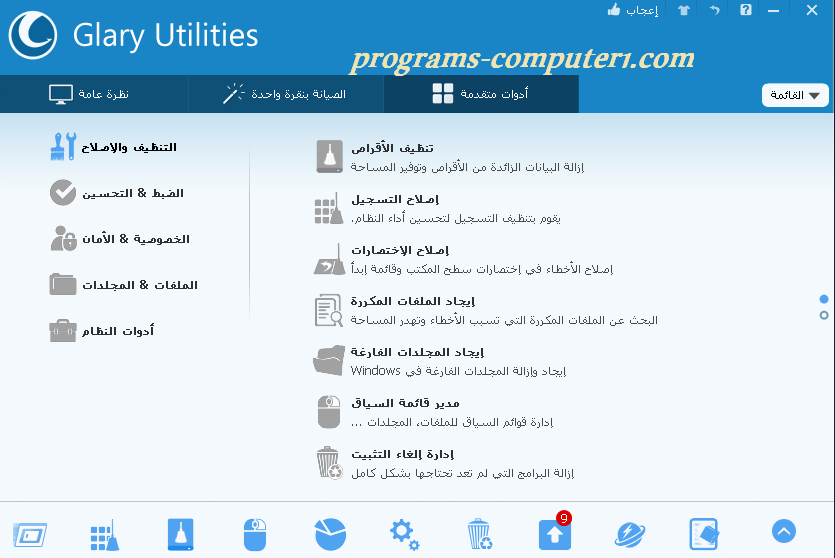Open إيجاد المجلدات الفارغة empty folders finder

(x=417, y=352)
